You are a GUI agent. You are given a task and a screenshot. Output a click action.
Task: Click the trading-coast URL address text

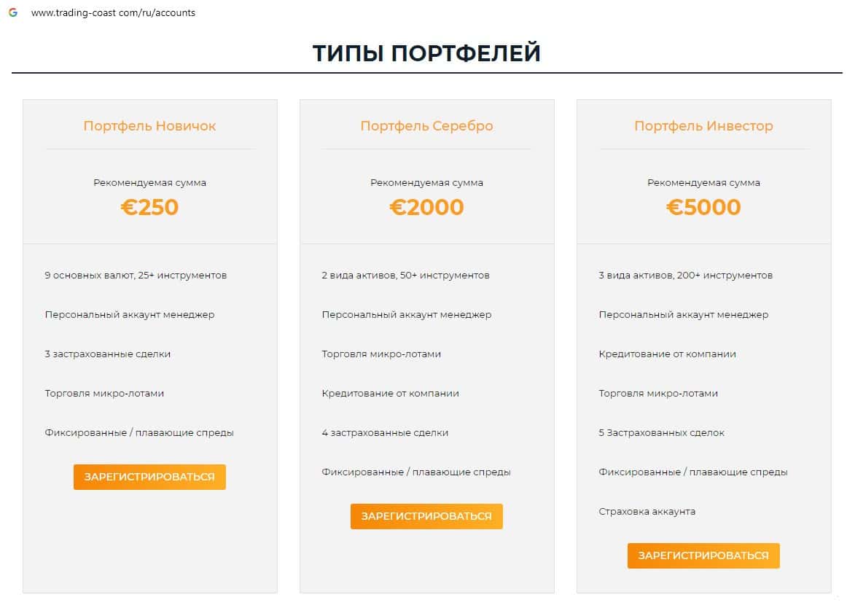[113, 12]
